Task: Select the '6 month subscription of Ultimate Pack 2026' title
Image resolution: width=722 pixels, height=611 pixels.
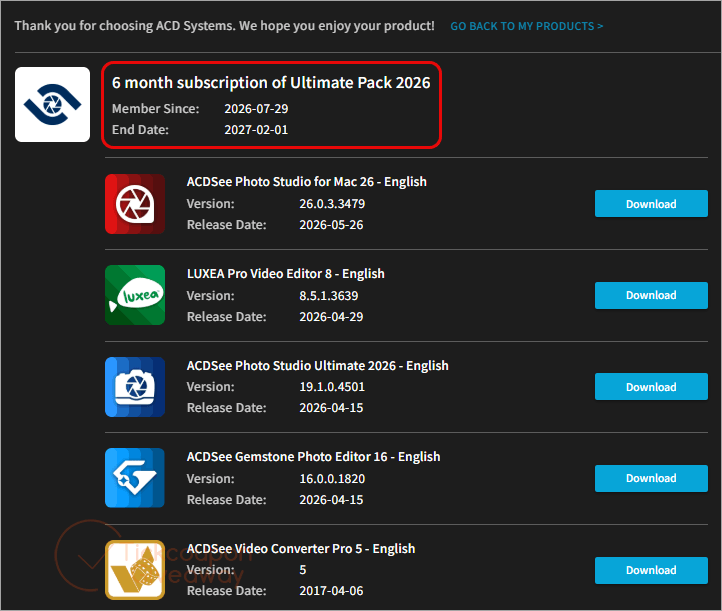Action: click(271, 83)
